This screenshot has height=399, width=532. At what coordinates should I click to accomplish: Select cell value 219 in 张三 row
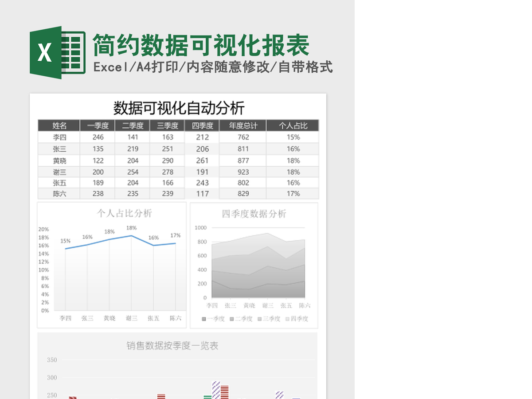pos(133,149)
